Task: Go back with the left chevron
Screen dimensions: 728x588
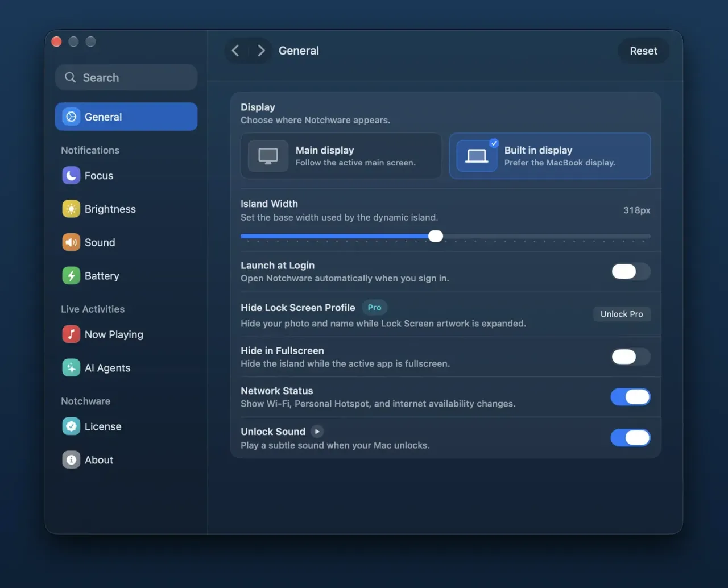Action: [x=235, y=51]
